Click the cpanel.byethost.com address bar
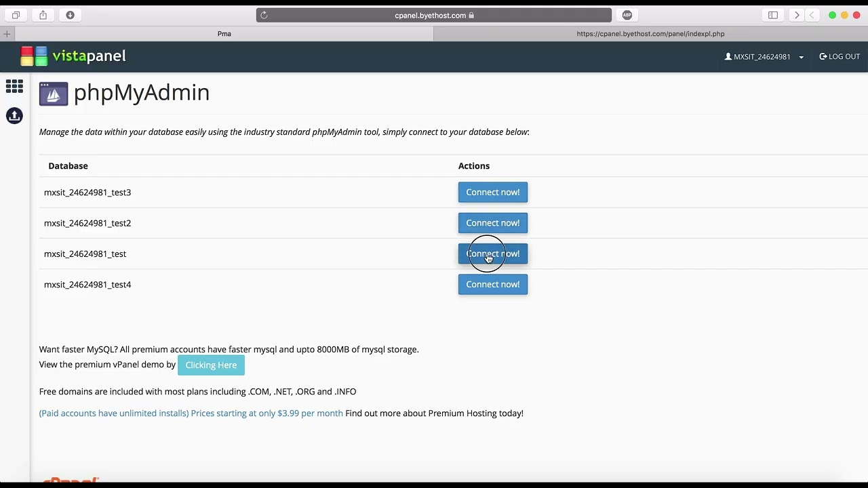 coord(434,15)
